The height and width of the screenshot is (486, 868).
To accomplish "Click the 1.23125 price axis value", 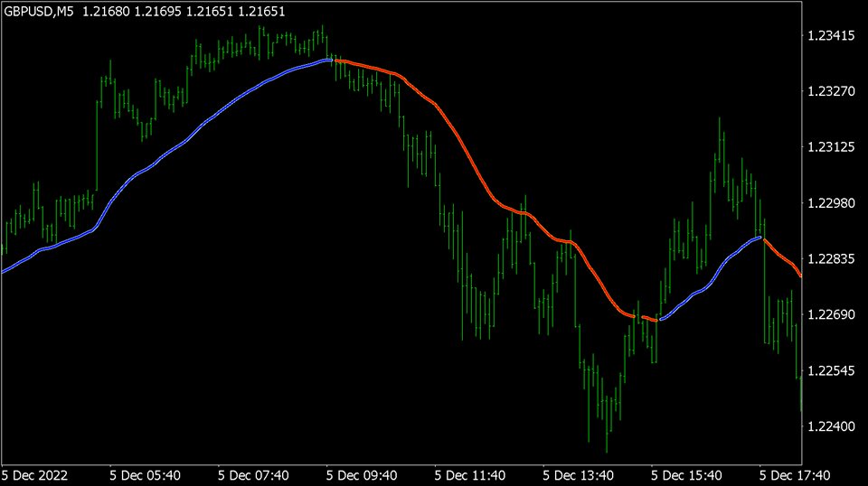I will (831, 147).
